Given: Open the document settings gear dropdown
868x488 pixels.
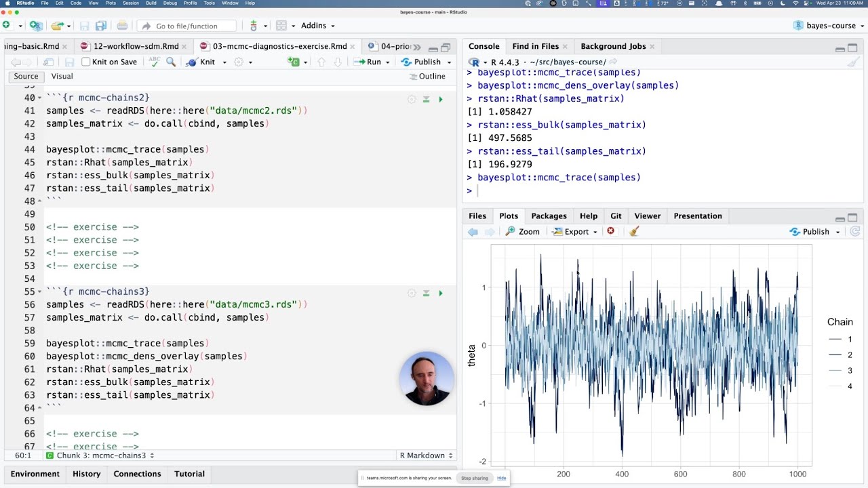Looking at the screenshot, I should pos(243,62).
